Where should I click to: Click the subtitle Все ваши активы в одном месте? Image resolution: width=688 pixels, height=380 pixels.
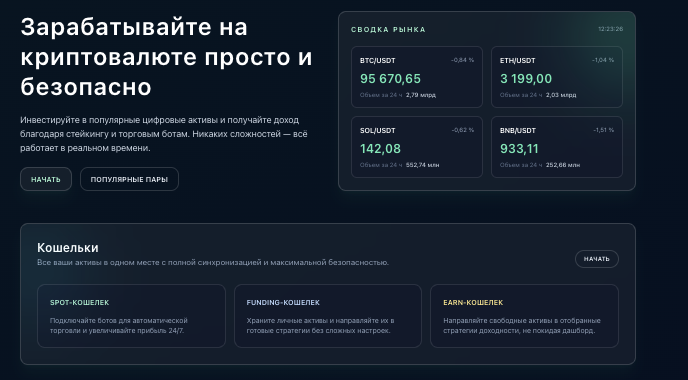[213, 262]
